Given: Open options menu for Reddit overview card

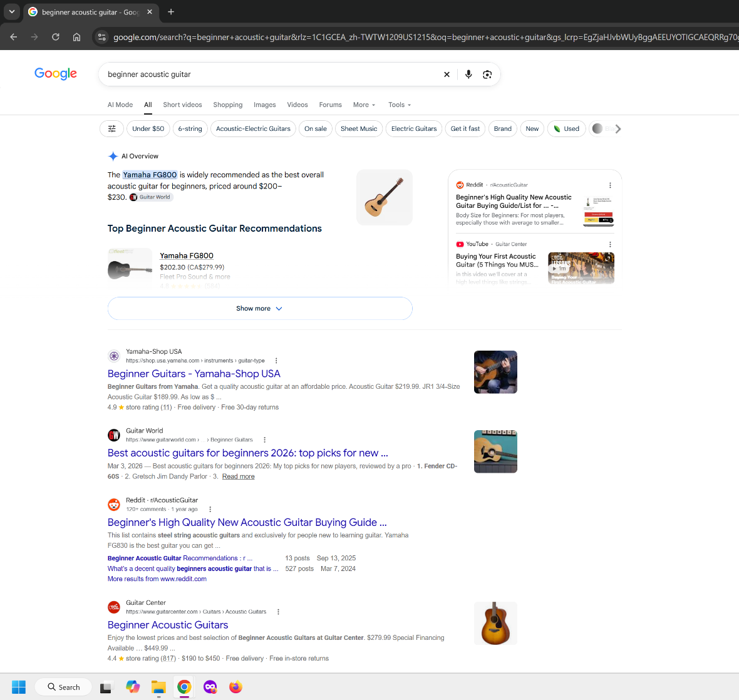Looking at the screenshot, I should pos(610,185).
